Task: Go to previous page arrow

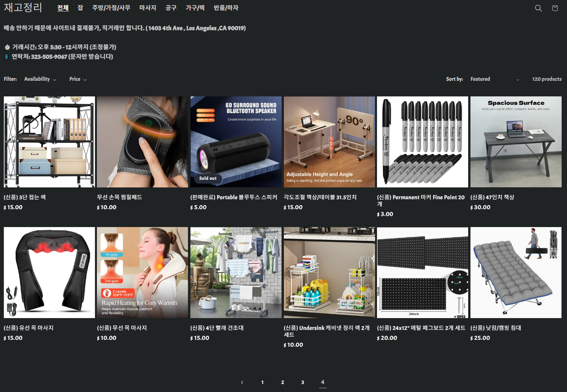Action: pyautogui.click(x=242, y=382)
